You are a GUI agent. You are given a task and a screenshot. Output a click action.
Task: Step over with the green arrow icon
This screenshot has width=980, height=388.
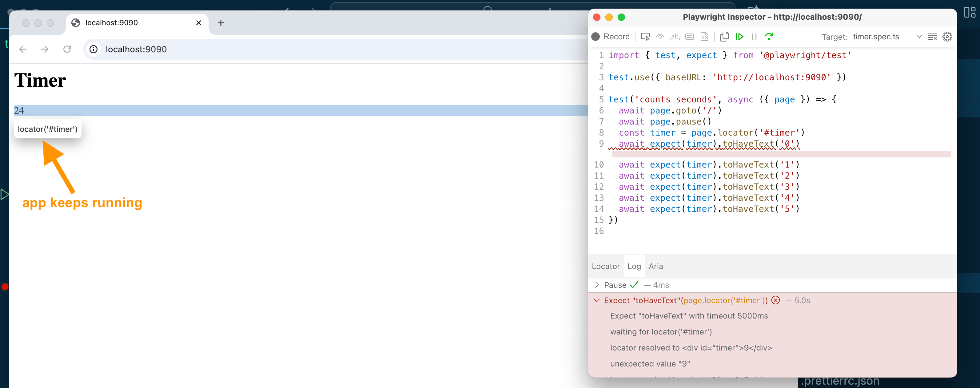[769, 37]
